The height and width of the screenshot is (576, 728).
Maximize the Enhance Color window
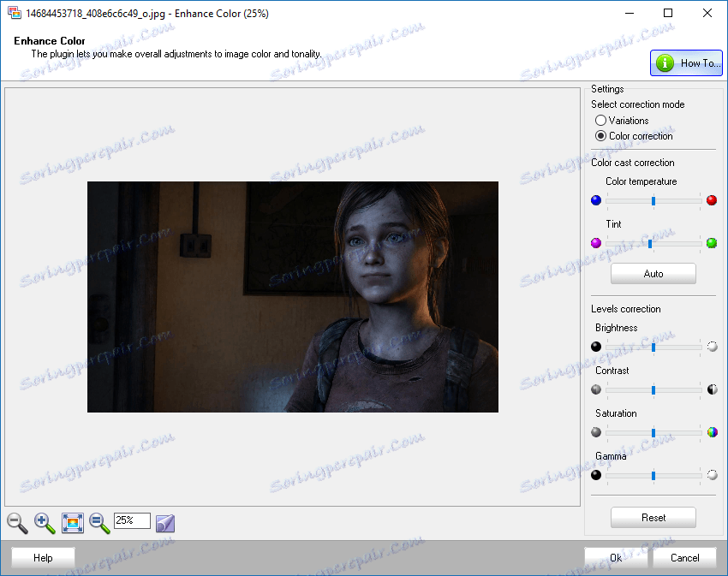pos(668,13)
